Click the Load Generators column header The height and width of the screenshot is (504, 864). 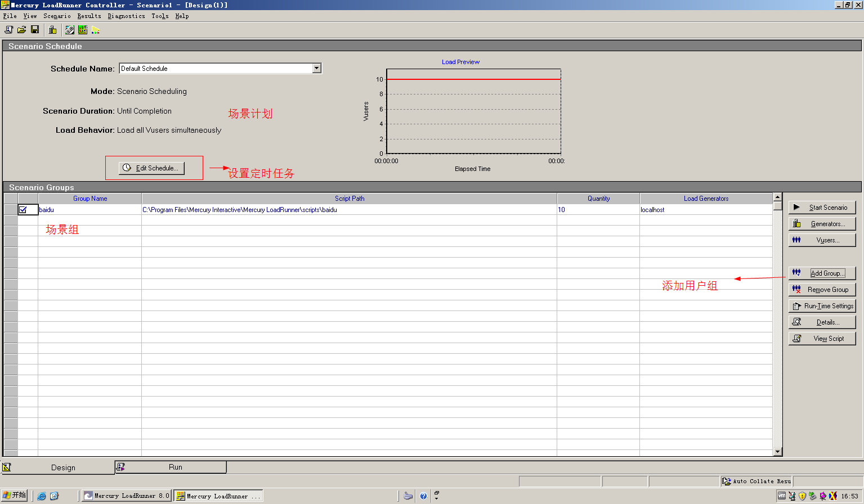click(x=706, y=198)
